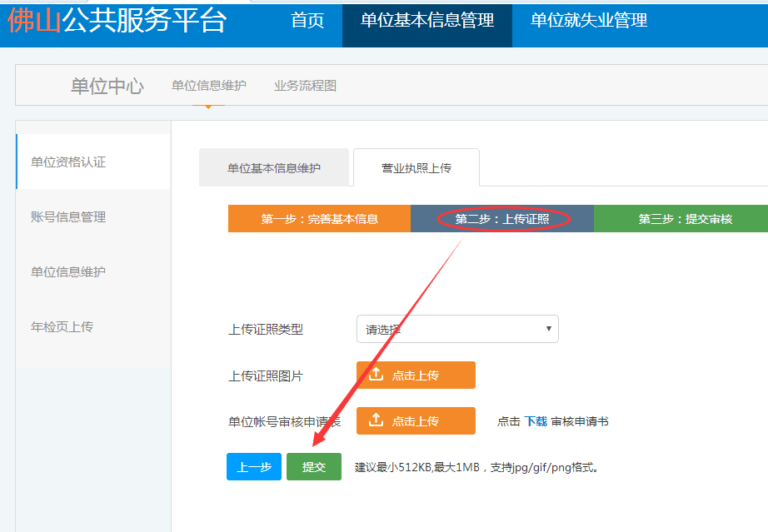768x532 pixels.
Task: Click step 第一步：完善基本信息
Action: [x=319, y=219]
